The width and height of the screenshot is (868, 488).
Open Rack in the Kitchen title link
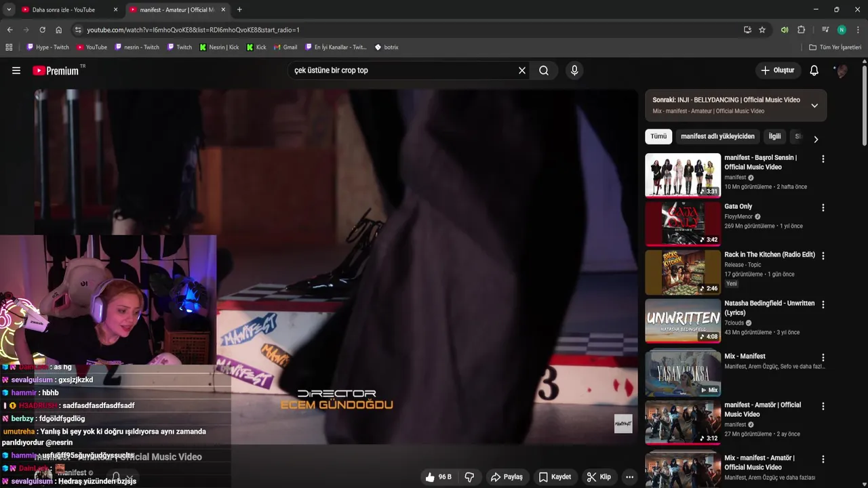coord(770,255)
